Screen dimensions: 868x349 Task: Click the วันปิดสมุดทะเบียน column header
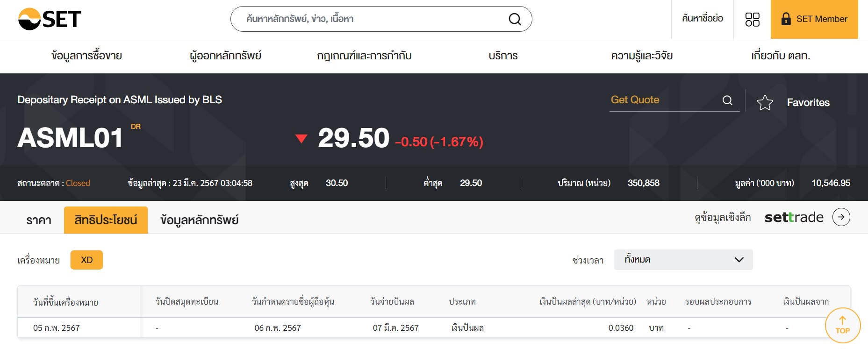pos(187,302)
